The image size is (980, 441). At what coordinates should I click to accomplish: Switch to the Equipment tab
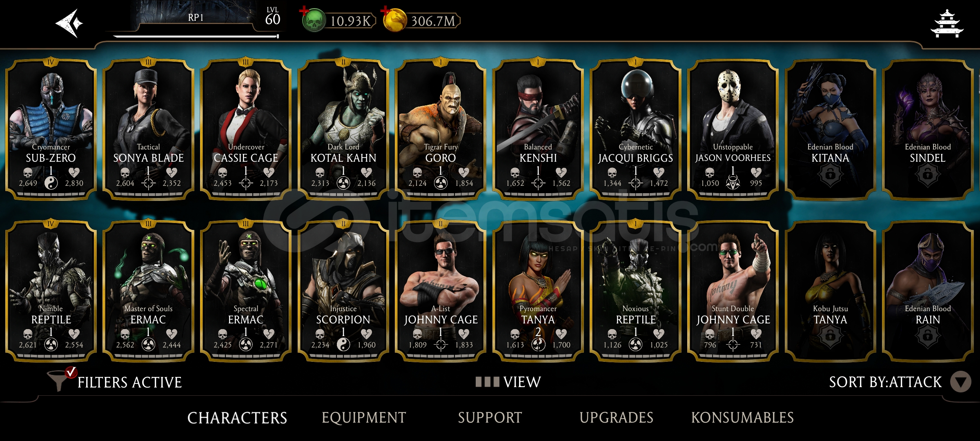click(x=363, y=418)
